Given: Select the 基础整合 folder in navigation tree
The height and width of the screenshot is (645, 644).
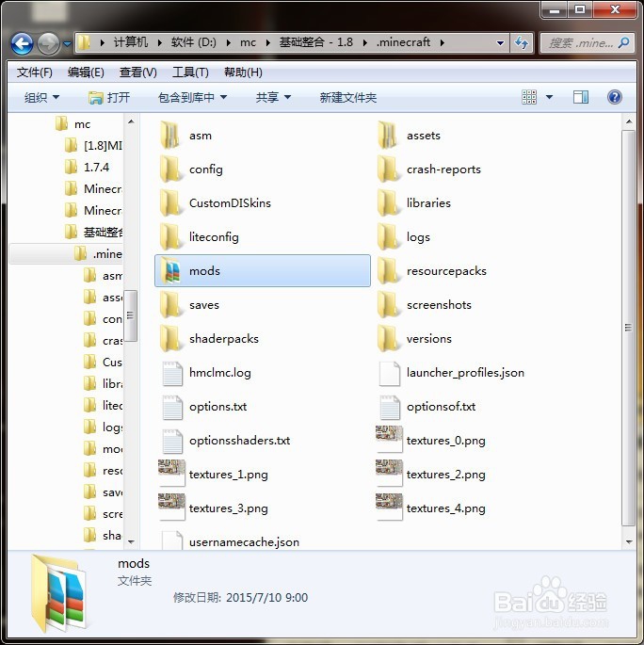Looking at the screenshot, I should (x=94, y=232).
